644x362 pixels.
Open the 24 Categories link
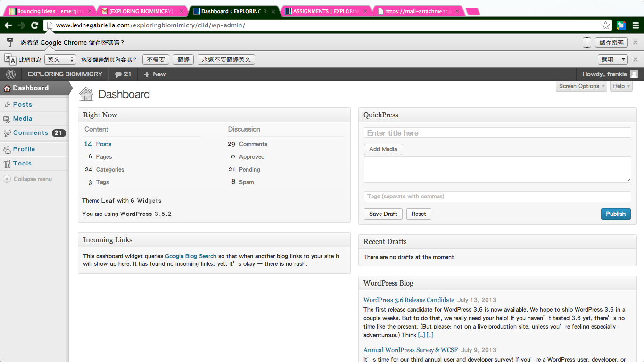click(105, 170)
